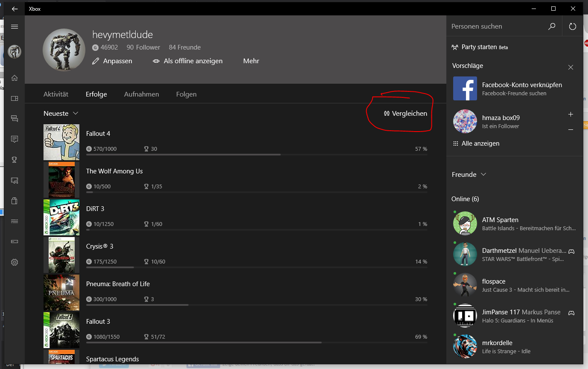Screen dimensions: 588x369
Task: Open the Fallout 3 cover thumbnail
Action: coord(61,330)
